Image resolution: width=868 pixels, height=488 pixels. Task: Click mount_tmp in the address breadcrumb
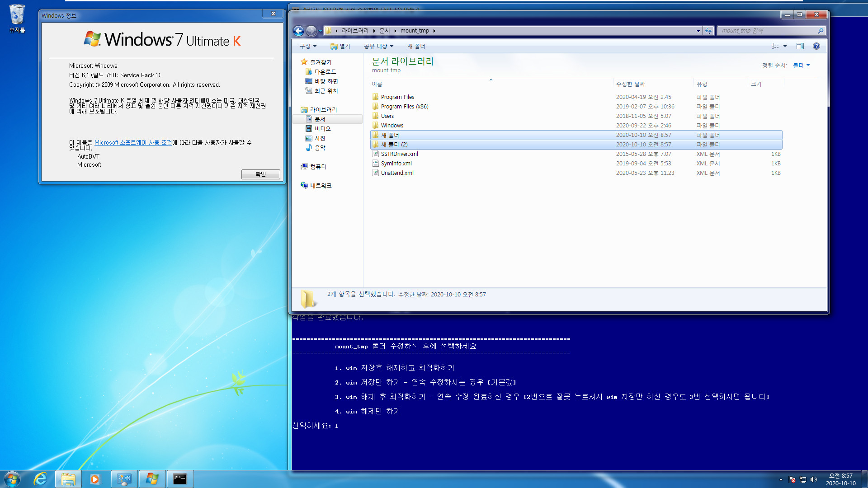point(415,31)
